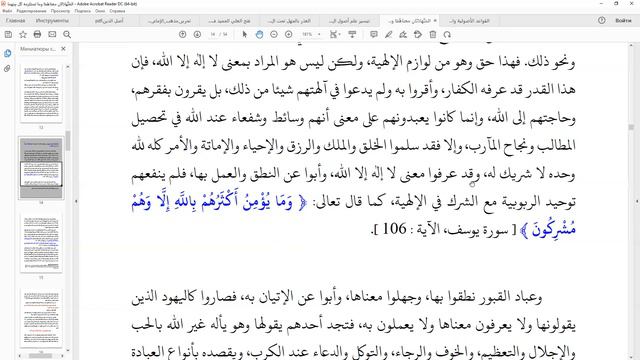Open the Окно menu
This screenshot has height=360, width=640.
pyautogui.click(x=100, y=11)
